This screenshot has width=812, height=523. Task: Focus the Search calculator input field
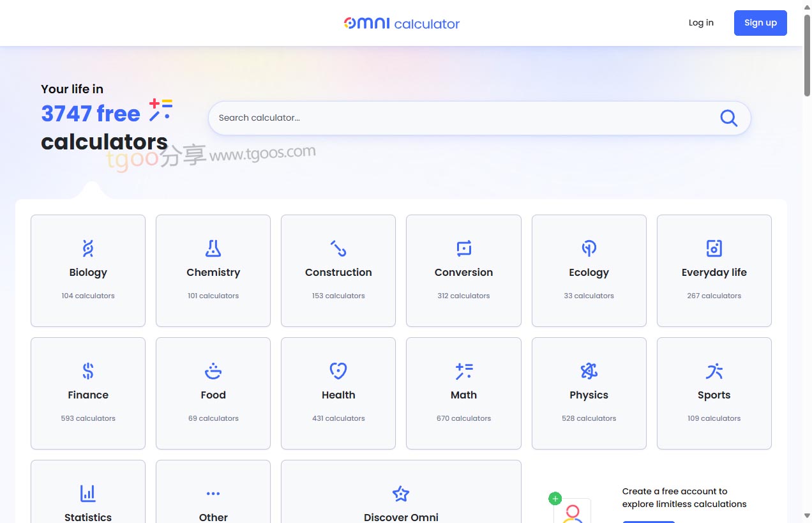pos(466,118)
